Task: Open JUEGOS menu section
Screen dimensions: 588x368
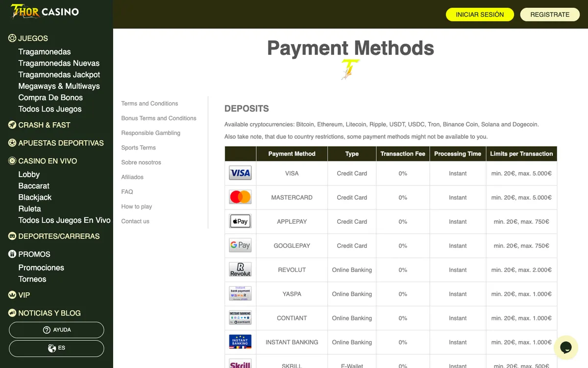Action: [x=33, y=38]
